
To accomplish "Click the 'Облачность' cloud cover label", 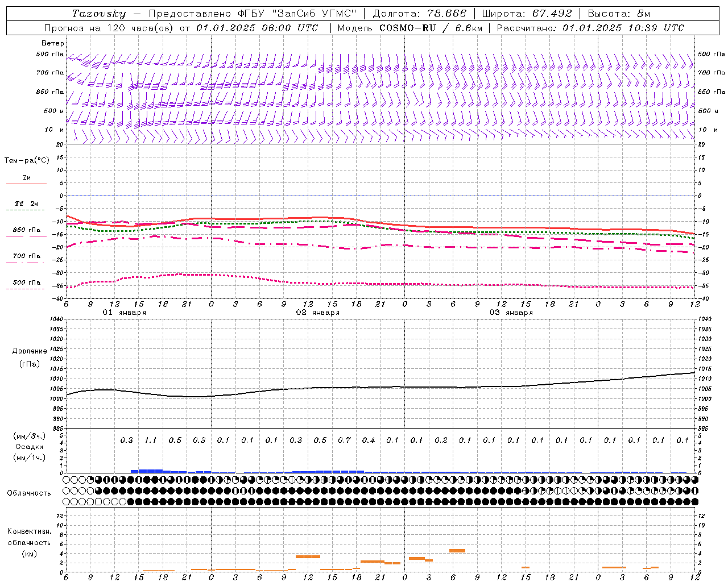I will (x=29, y=493).
